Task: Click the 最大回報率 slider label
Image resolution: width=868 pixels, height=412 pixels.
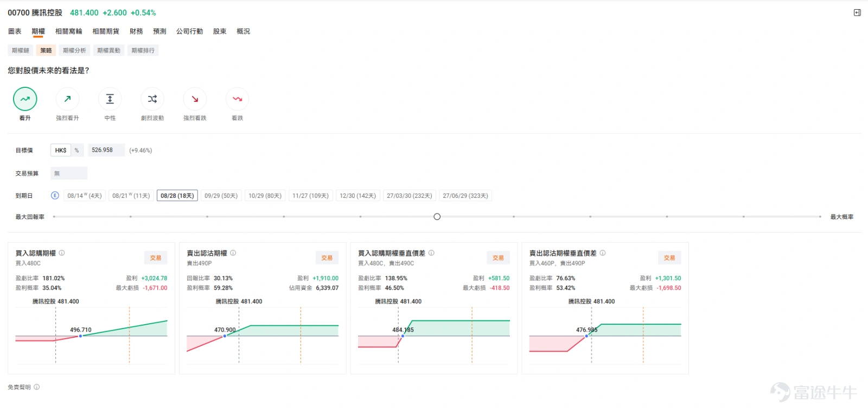Action: point(30,217)
